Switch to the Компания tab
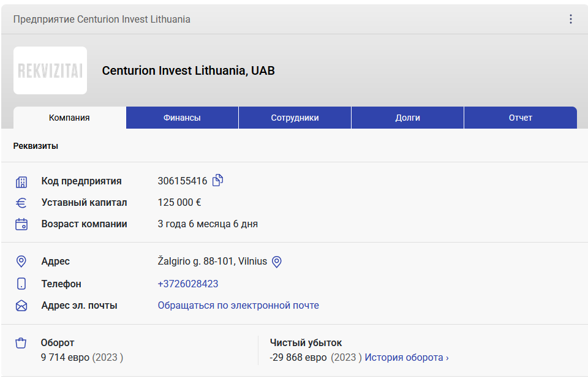588x381 pixels. click(70, 118)
